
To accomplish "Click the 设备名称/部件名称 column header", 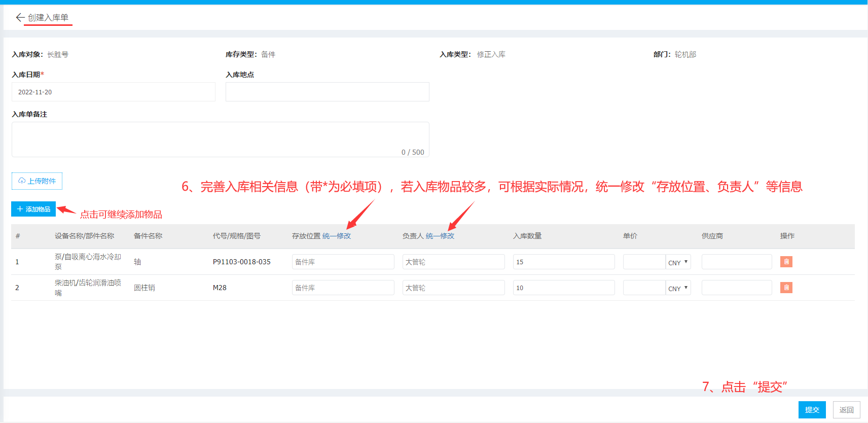I will (x=85, y=236).
